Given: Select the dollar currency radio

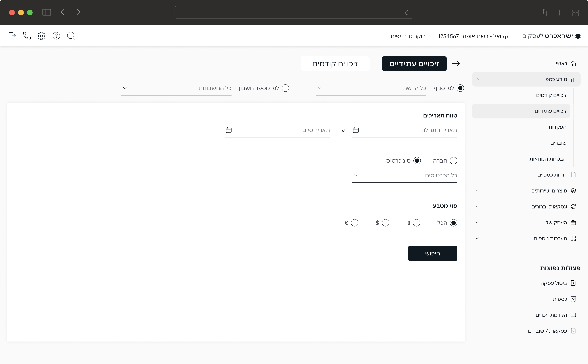Looking at the screenshot, I should tap(386, 223).
